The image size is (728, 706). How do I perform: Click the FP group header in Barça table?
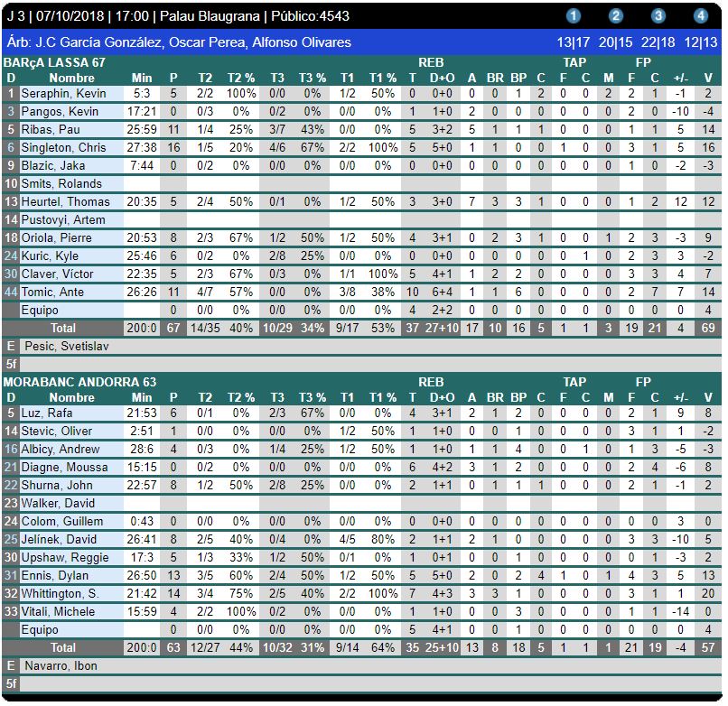point(643,62)
